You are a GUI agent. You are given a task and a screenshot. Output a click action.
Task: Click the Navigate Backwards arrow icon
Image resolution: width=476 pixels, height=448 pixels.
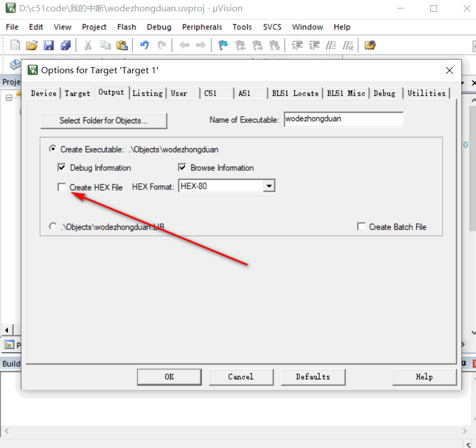click(184, 46)
